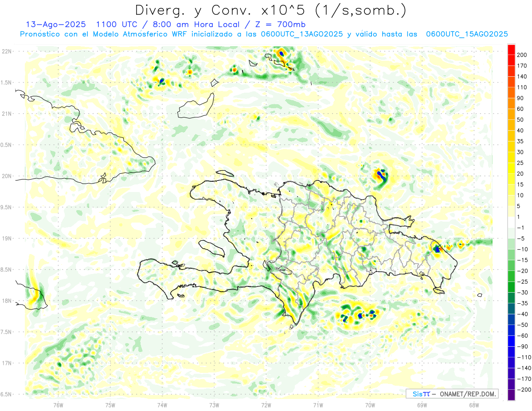Click the 6.5N latitude label

coord(7,394)
